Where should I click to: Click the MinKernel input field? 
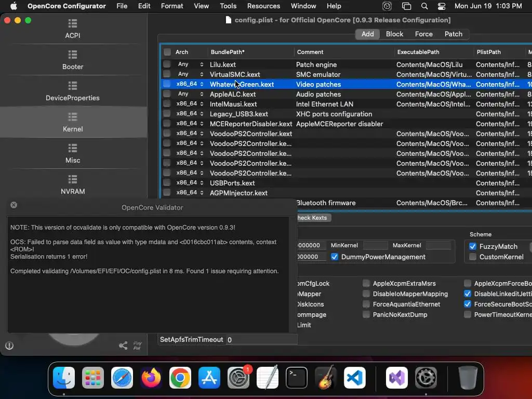click(375, 245)
